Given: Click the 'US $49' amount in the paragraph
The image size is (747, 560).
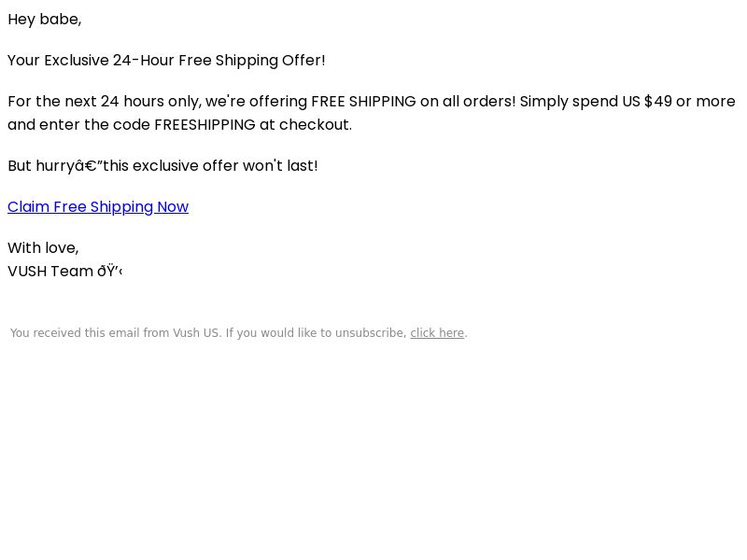Looking at the screenshot, I should pyautogui.click(x=647, y=102).
